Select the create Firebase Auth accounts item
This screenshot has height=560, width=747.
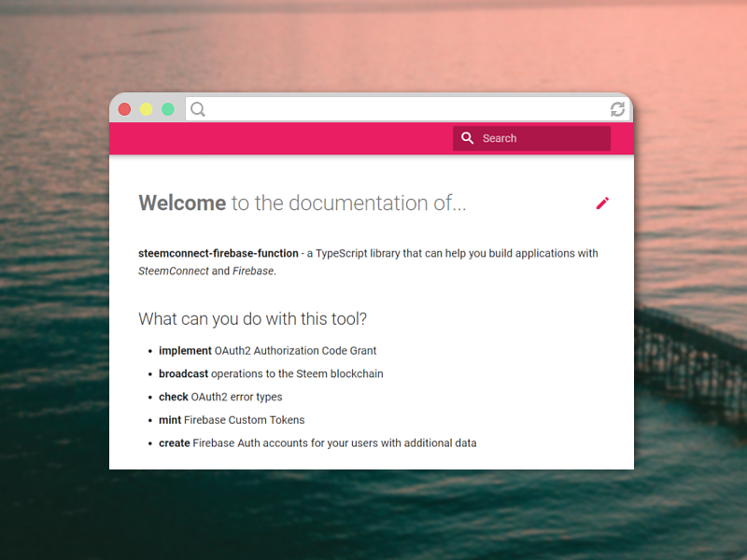coord(317,442)
